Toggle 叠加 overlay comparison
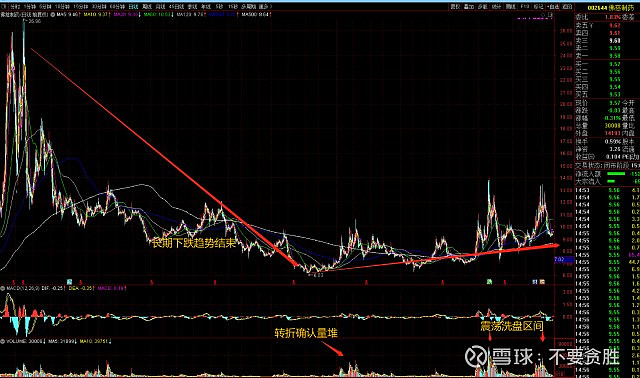Image resolution: width=640 pixels, height=378 pixels. [x=469, y=7]
